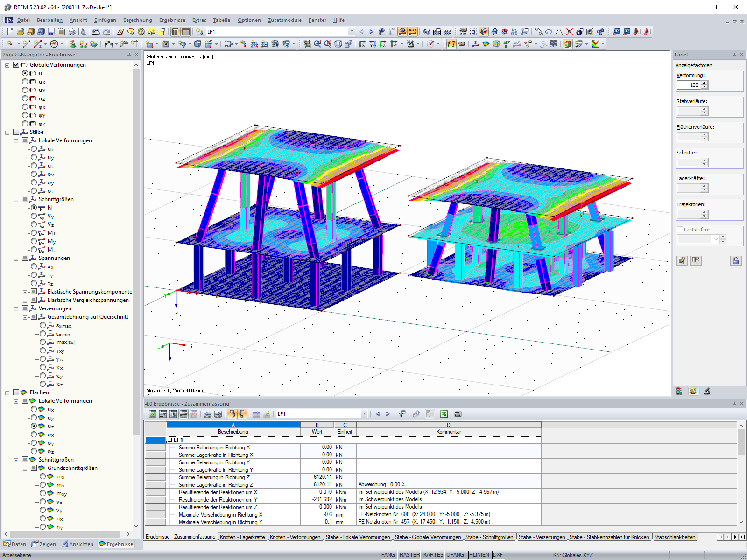747x560 pixels.
Task: Enable the Laststufen checkbox
Action: 680,230
